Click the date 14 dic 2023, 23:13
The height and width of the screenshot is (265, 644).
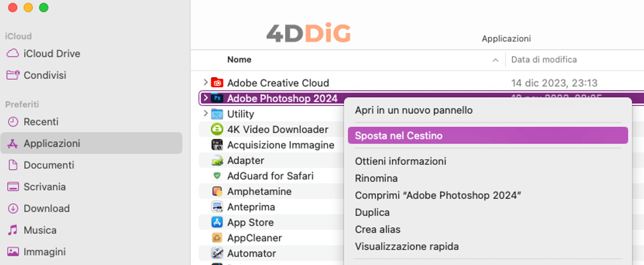coord(554,83)
